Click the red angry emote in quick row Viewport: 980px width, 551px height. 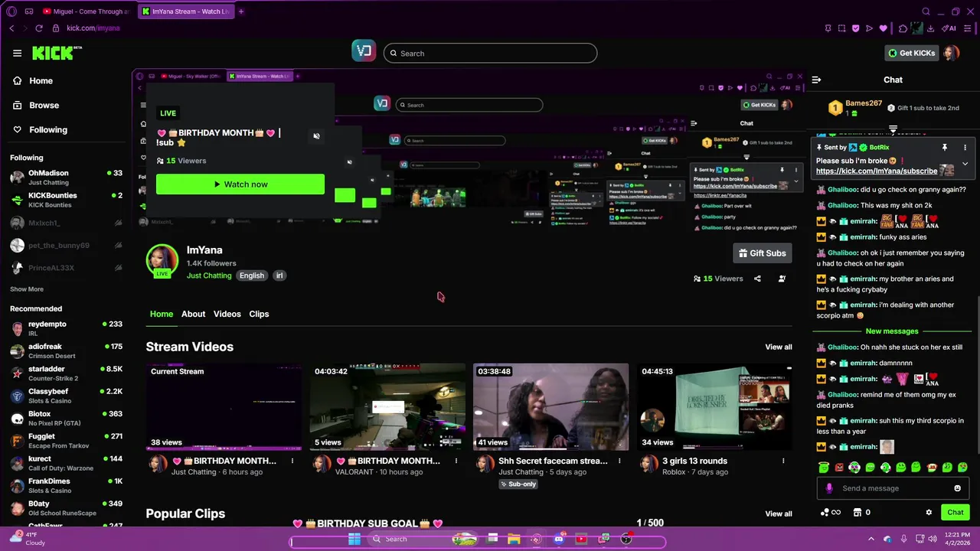pos(839,467)
